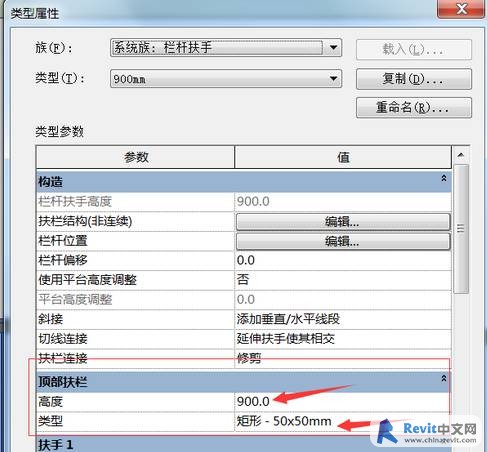Select 斜接 value 添加垂直/水平线段

(343, 319)
